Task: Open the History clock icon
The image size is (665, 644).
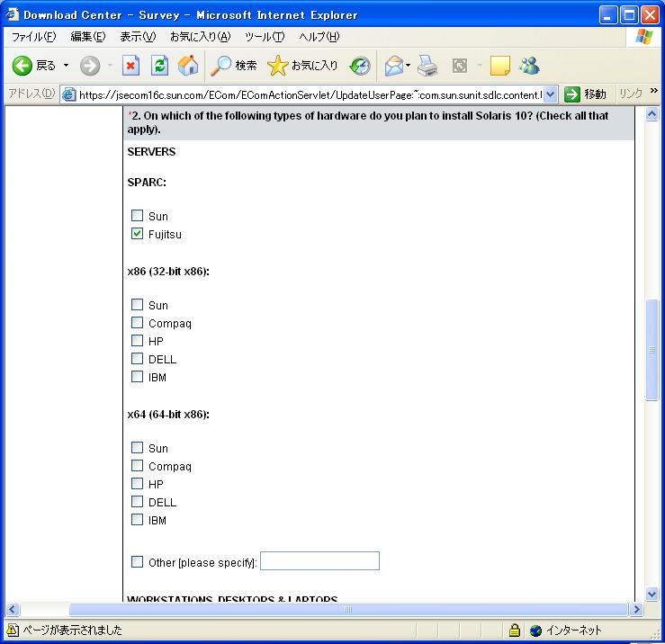Action: click(360, 66)
